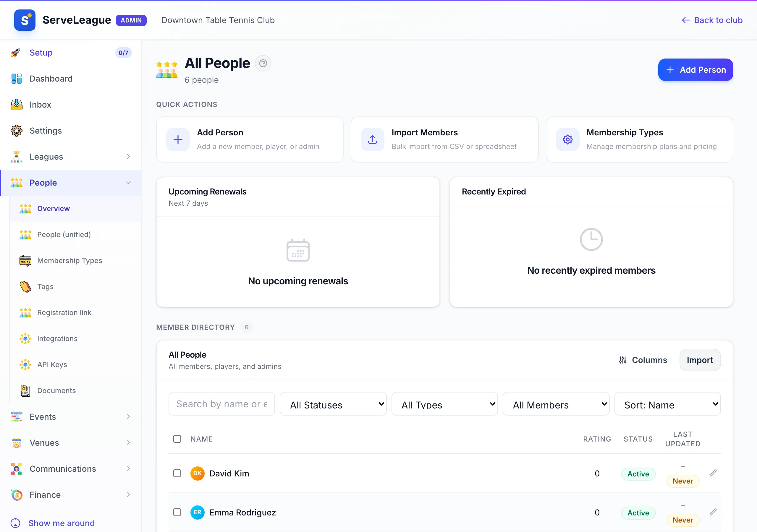Click the Import button in member directory

pyautogui.click(x=700, y=360)
